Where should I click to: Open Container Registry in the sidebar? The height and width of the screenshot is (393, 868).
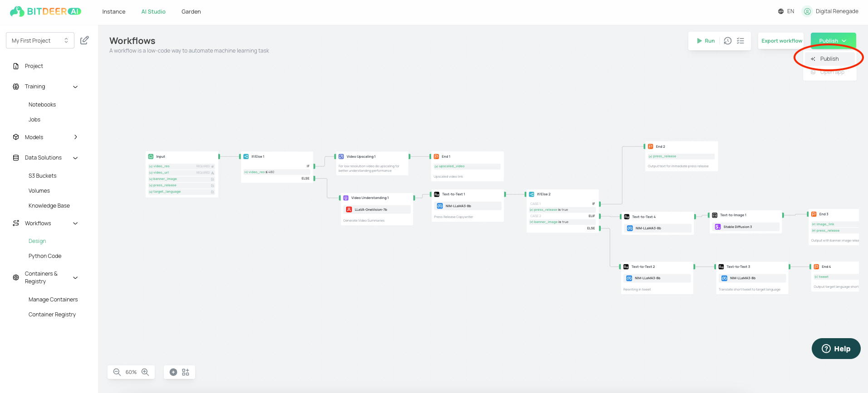(x=52, y=314)
